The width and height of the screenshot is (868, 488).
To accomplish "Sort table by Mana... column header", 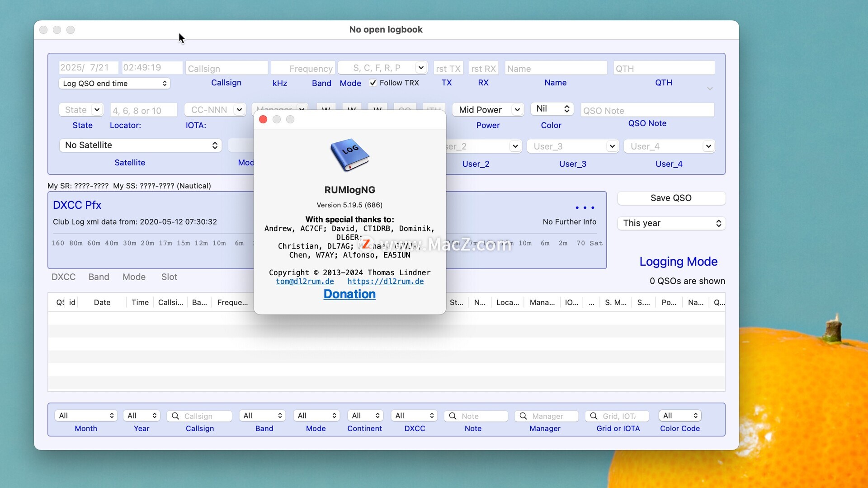I will pyautogui.click(x=542, y=302).
